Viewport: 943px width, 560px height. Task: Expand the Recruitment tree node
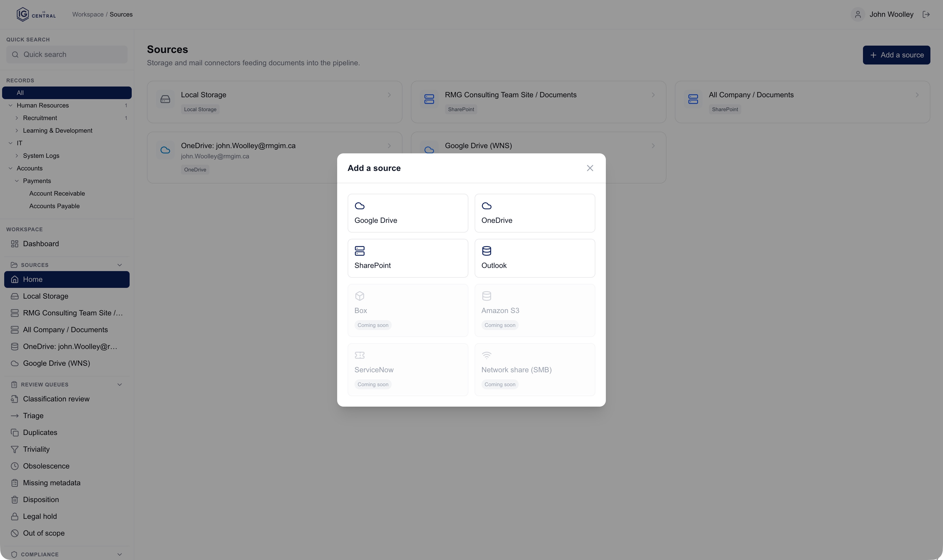pyautogui.click(x=17, y=118)
